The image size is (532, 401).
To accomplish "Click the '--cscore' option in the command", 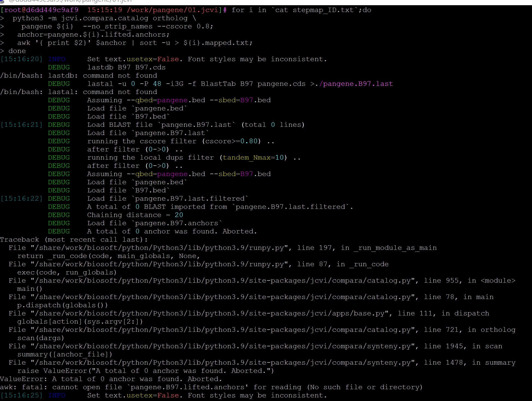I will point(175,27).
